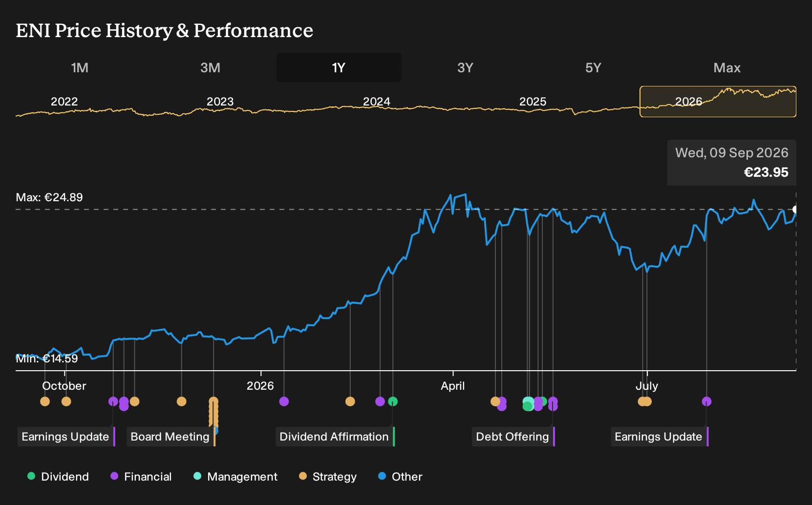
Task: Click the green dividend marker before April
Action: click(x=393, y=401)
